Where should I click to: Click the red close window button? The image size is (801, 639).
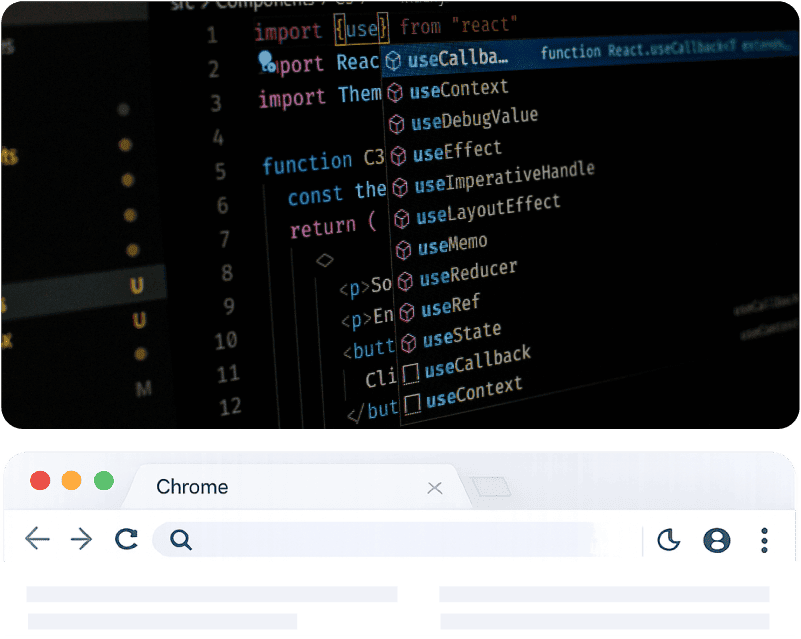coord(40,480)
